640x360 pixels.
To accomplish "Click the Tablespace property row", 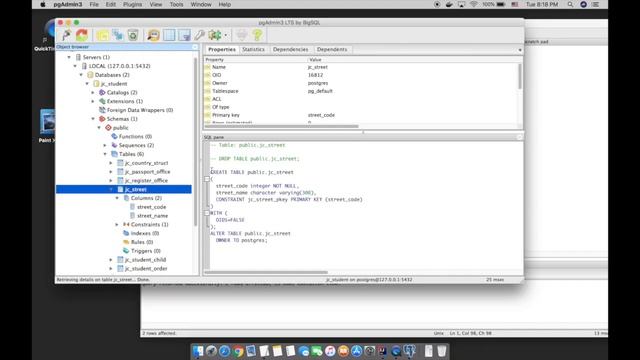I will (361, 91).
